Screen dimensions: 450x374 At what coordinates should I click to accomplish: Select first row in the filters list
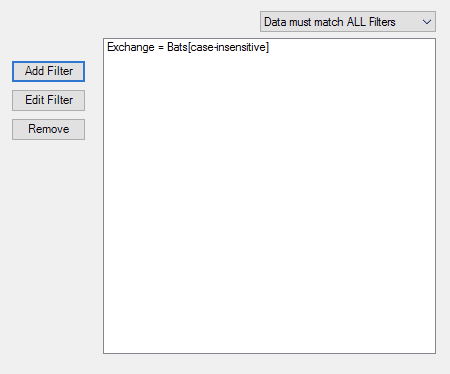pos(188,47)
